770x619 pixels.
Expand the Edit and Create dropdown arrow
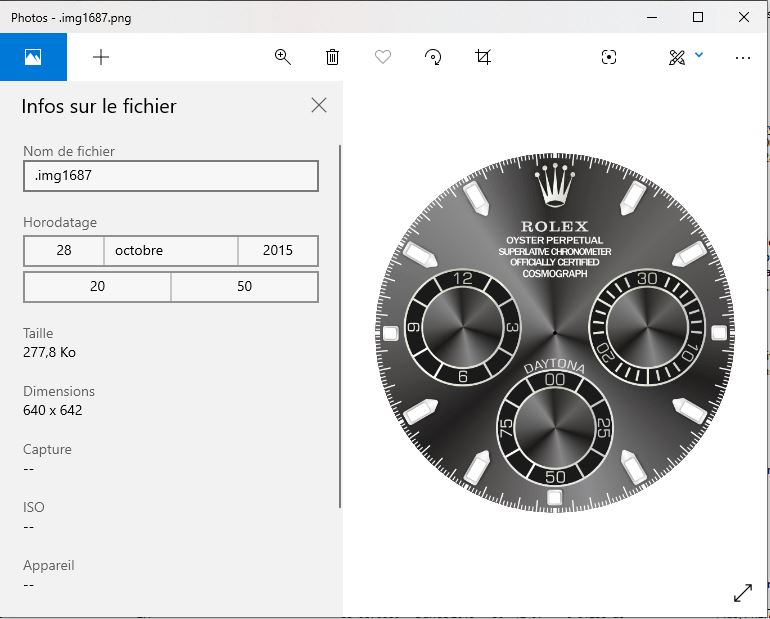(x=699, y=54)
